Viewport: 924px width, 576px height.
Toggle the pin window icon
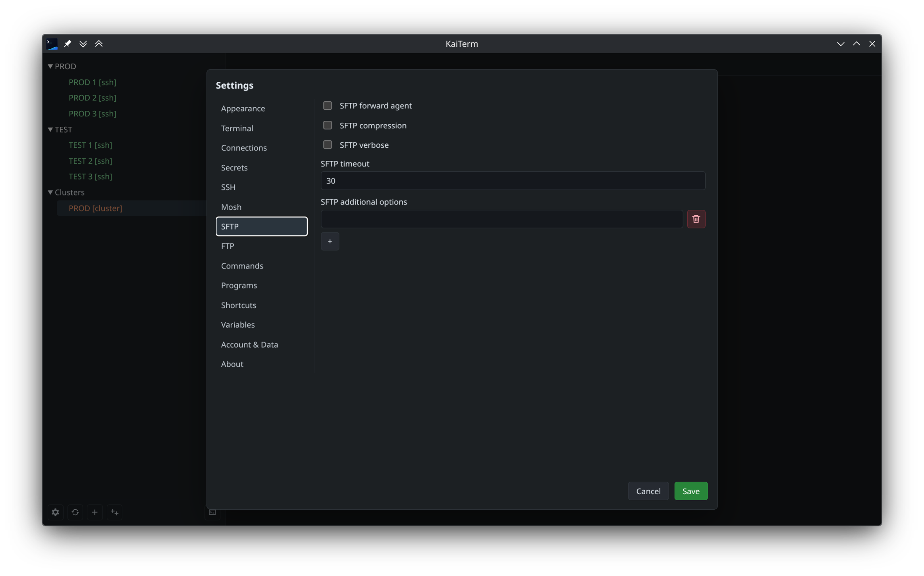tap(68, 44)
